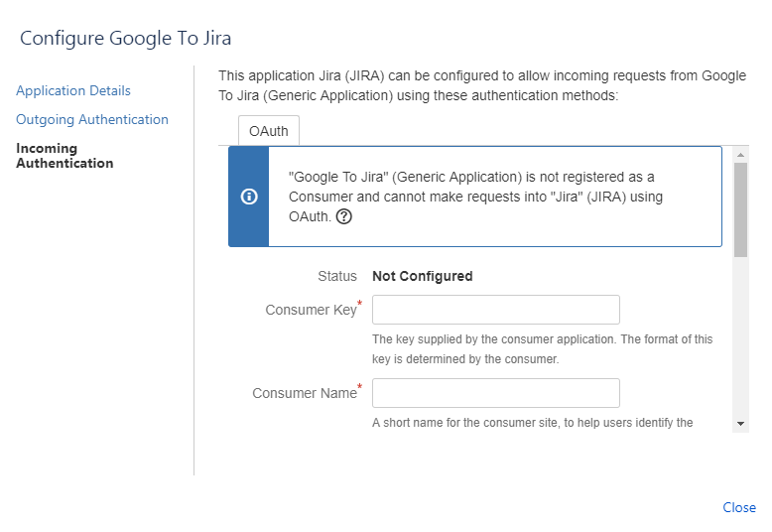Click the Consumer Name field label
Image resolution: width=772 pixels, height=532 pixels.
click(x=305, y=393)
